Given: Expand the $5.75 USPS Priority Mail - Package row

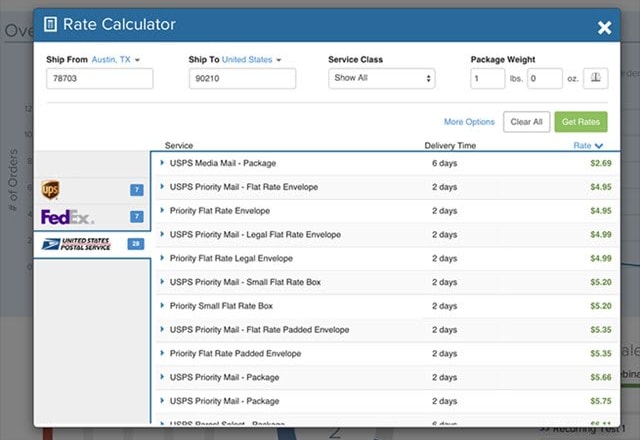Looking at the screenshot, I should click(x=162, y=400).
